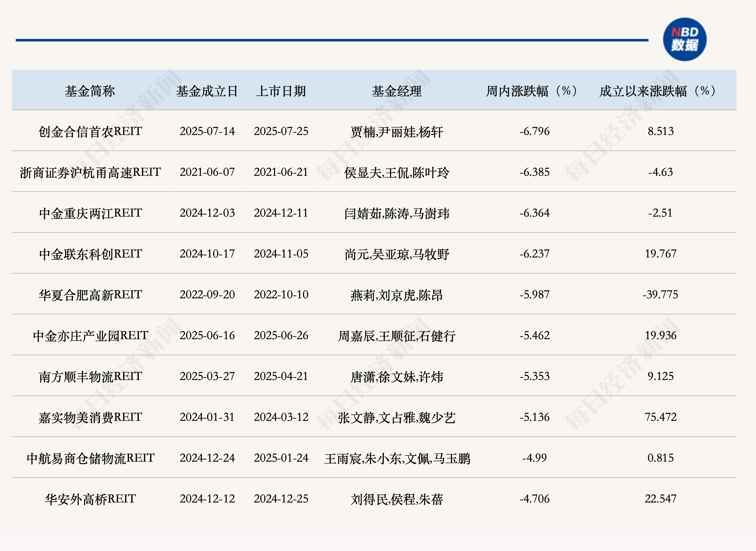Click listing date 2025-01-24
Viewport: 756px width, 551px height.
(281, 458)
